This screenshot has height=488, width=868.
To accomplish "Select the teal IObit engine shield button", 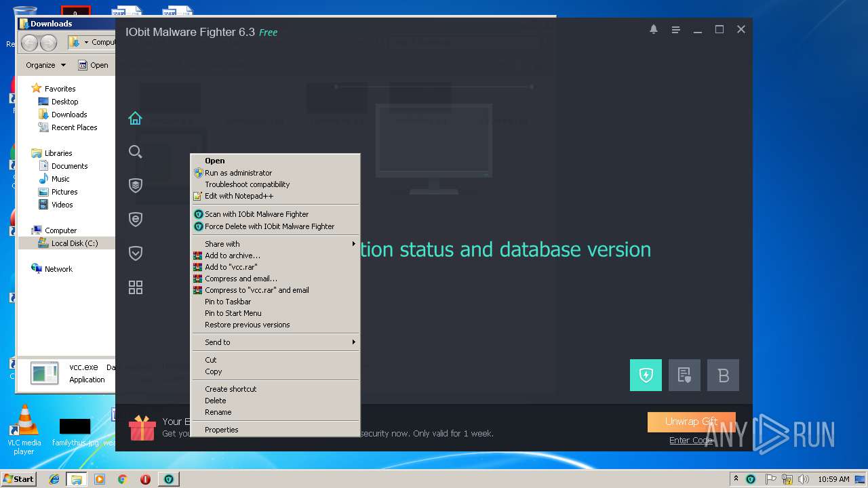I will (646, 375).
